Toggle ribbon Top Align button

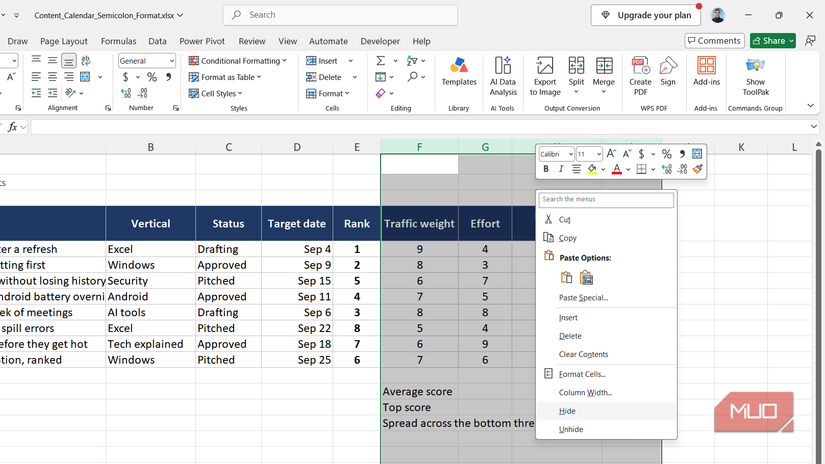tap(36, 60)
